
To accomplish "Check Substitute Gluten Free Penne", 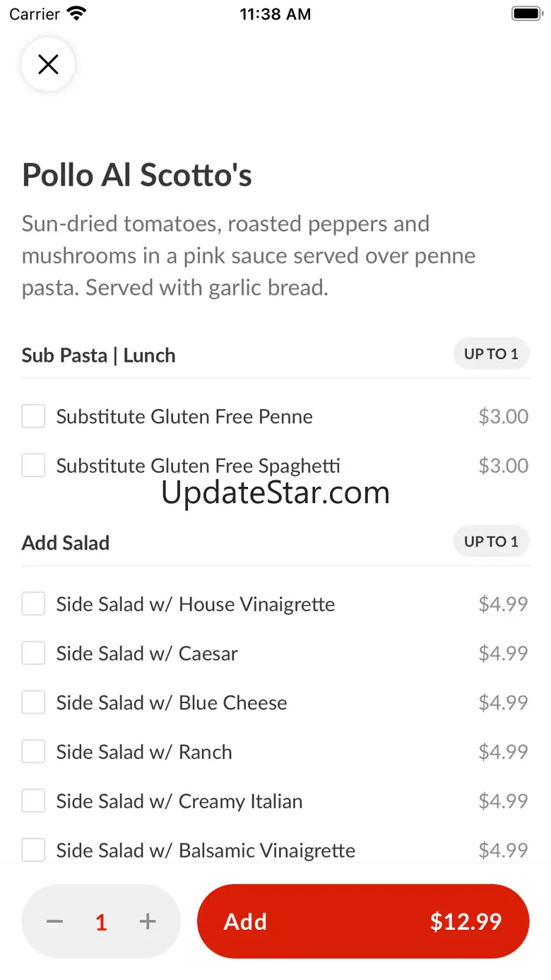I will (33, 416).
